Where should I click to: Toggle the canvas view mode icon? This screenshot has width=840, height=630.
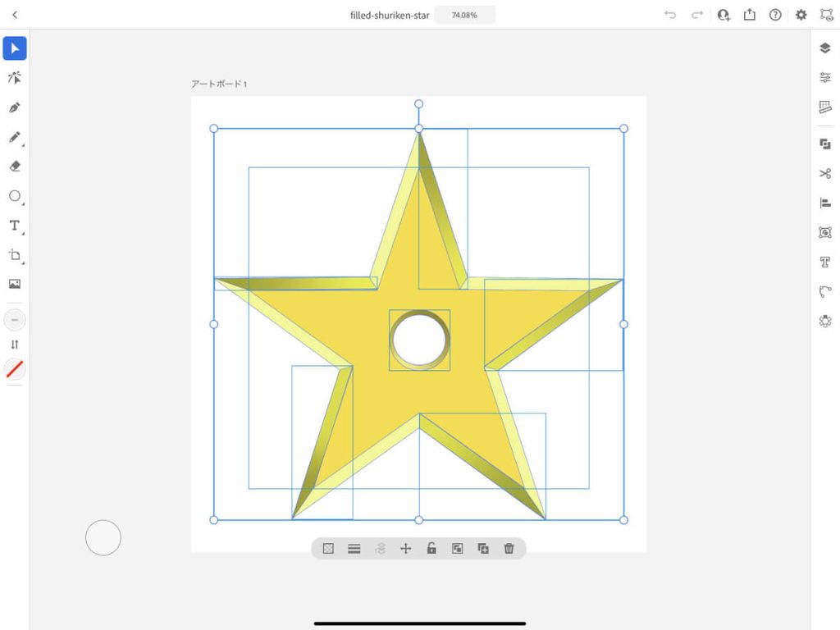(827, 15)
